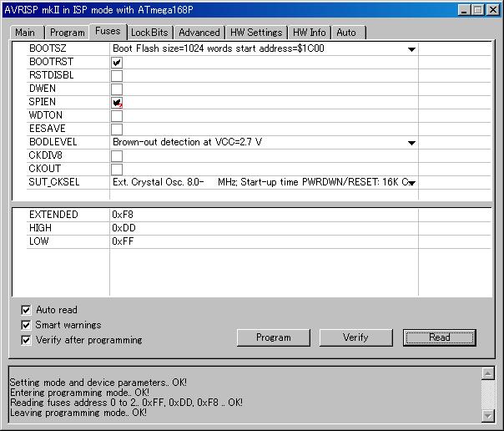Click the DWEN fuse label
This screenshot has height=431, width=504.
click(x=43, y=89)
